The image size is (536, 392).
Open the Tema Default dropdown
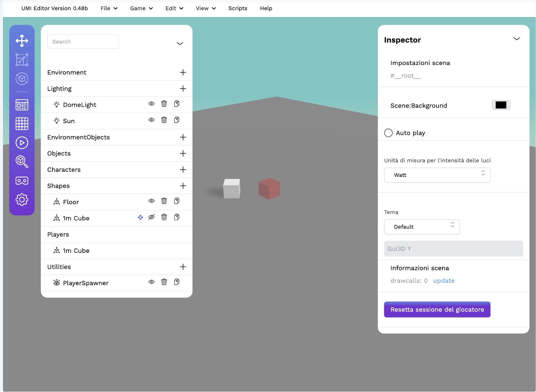422,227
